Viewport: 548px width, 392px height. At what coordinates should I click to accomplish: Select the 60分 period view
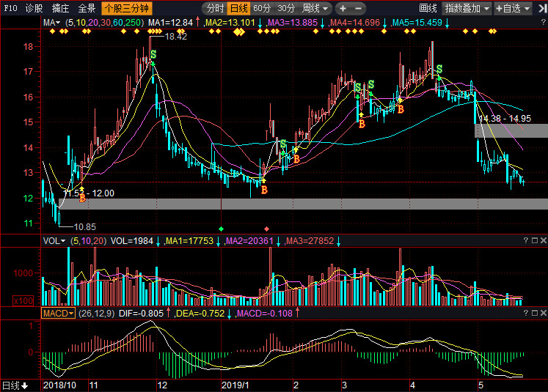click(x=262, y=8)
